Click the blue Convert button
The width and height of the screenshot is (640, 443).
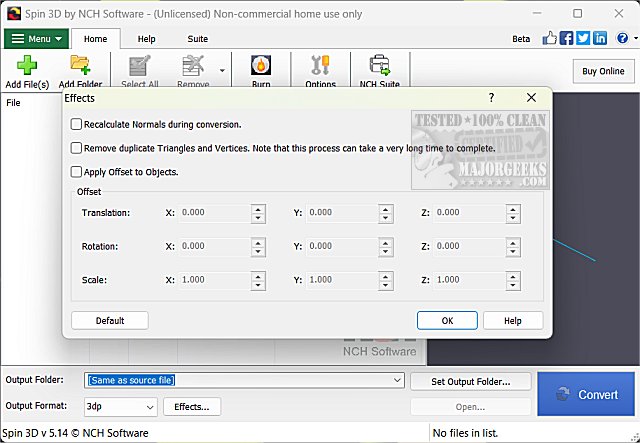[586, 394]
